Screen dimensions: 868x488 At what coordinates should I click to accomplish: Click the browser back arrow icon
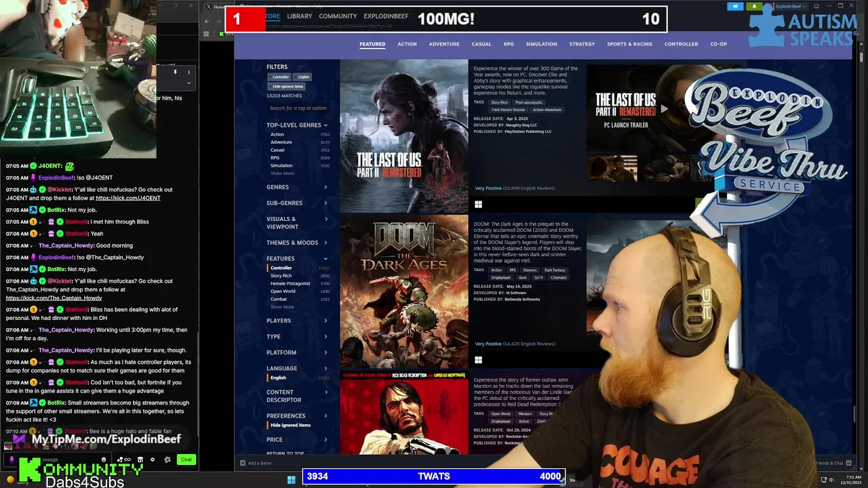[207, 21]
